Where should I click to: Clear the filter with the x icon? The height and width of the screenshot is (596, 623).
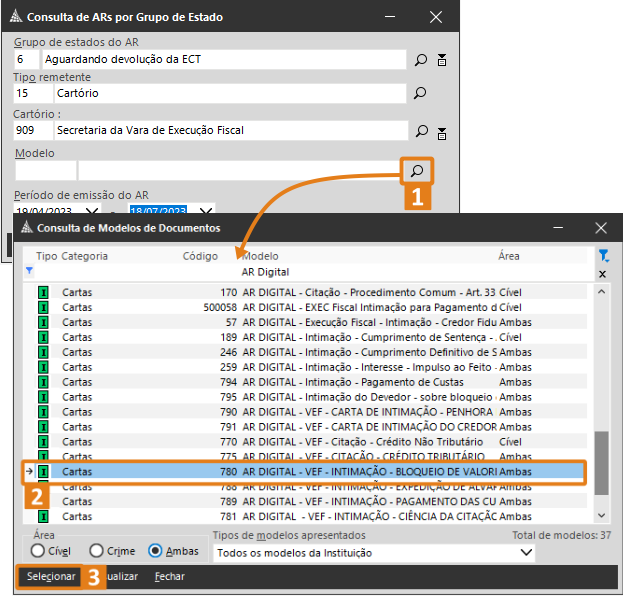pyautogui.click(x=602, y=273)
